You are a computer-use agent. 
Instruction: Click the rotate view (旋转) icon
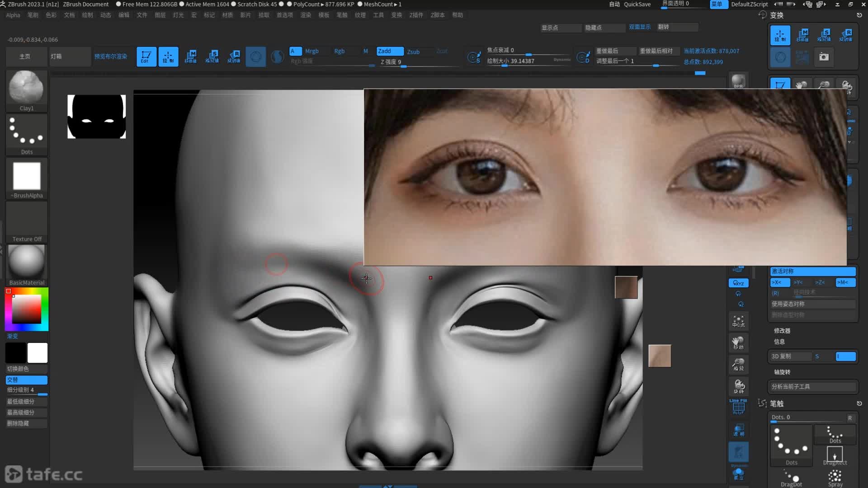click(738, 386)
